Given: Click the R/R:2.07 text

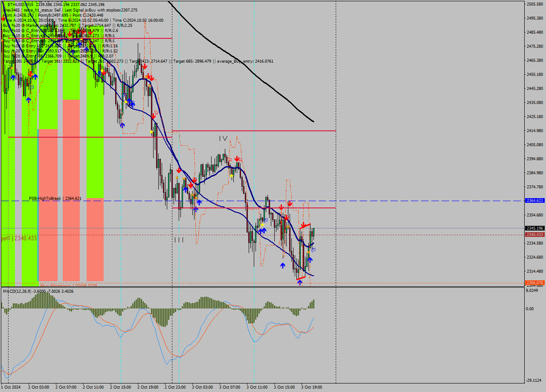Looking at the screenshot, I should pyautogui.click(x=106, y=56).
